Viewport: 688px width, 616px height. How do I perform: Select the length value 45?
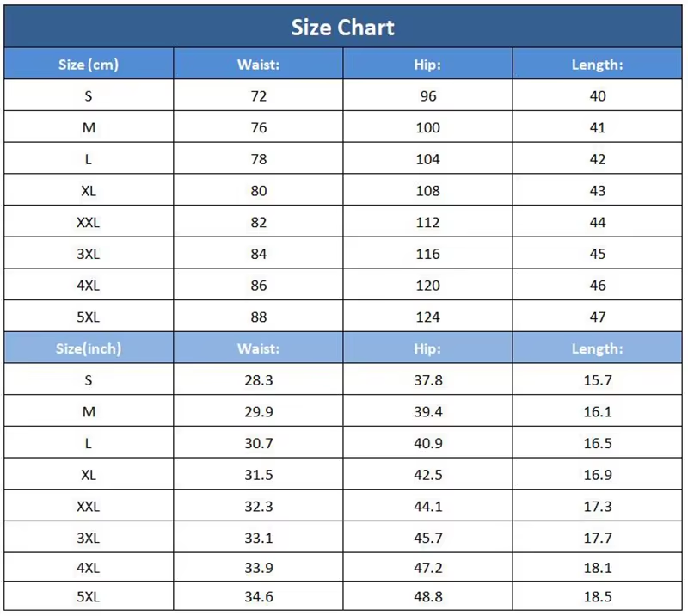[x=598, y=254]
